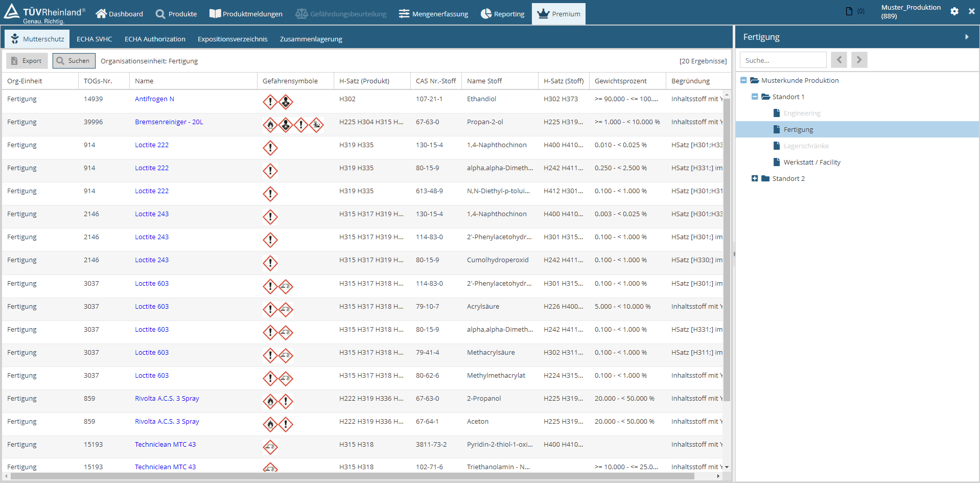Collapse the Standort 1 tree node
This screenshot has height=483, width=980.
[x=755, y=97]
